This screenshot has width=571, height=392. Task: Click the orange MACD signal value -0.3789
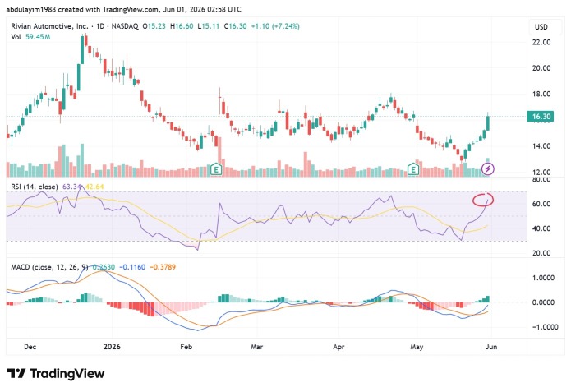(163, 267)
